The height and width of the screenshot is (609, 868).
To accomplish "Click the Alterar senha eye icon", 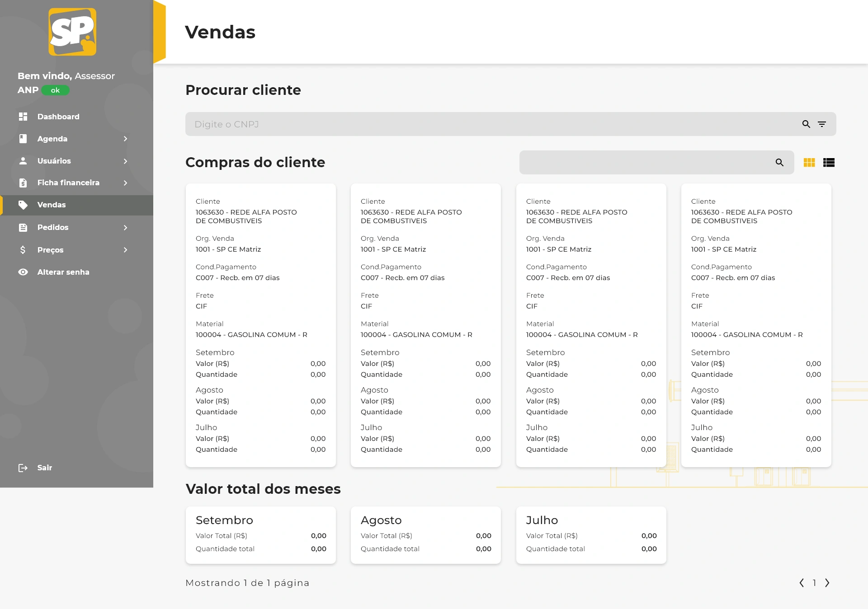I will click(x=23, y=272).
